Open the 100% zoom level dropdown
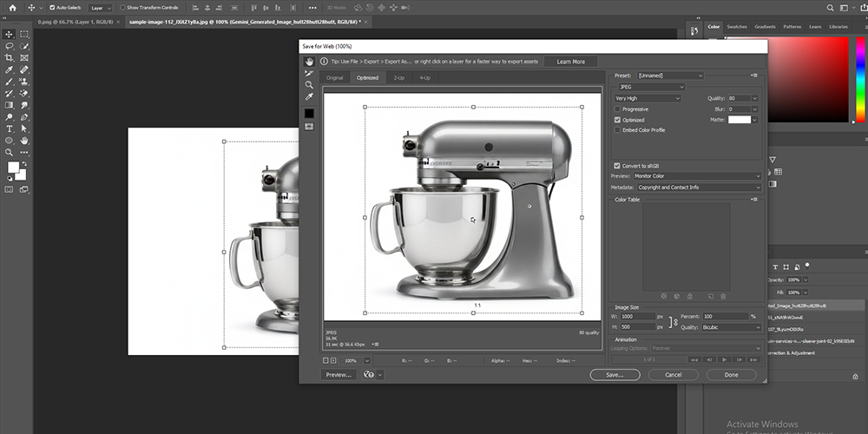The image size is (868, 434). (366, 360)
